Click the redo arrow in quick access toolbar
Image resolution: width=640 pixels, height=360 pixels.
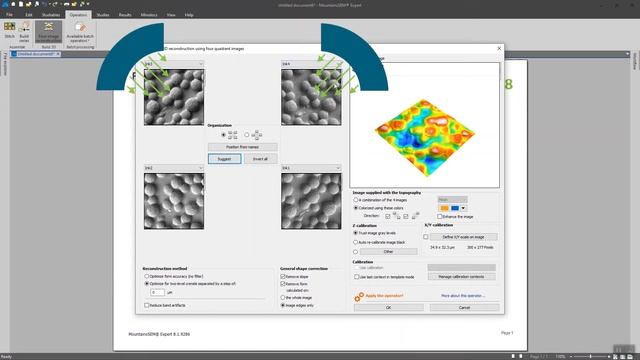coord(55,4)
